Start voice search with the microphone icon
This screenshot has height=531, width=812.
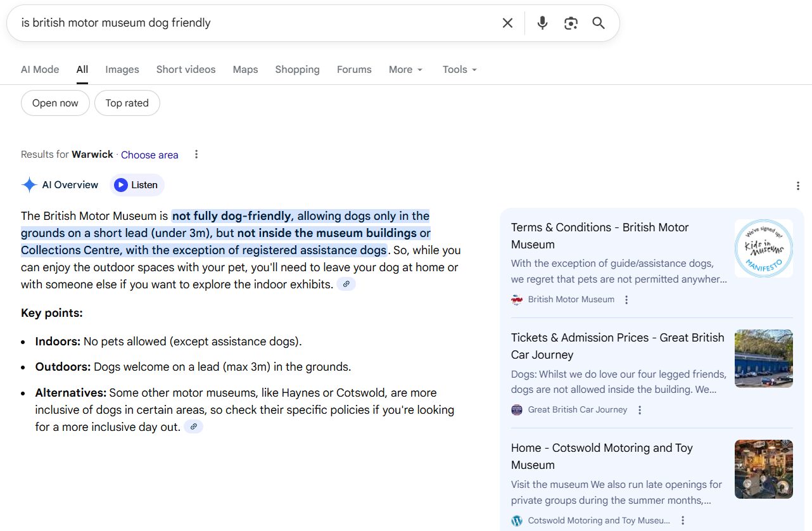[542, 23]
